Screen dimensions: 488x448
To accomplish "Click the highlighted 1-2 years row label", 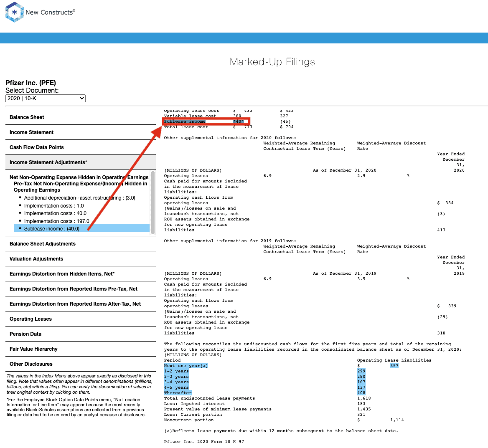I will pos(176,371).
